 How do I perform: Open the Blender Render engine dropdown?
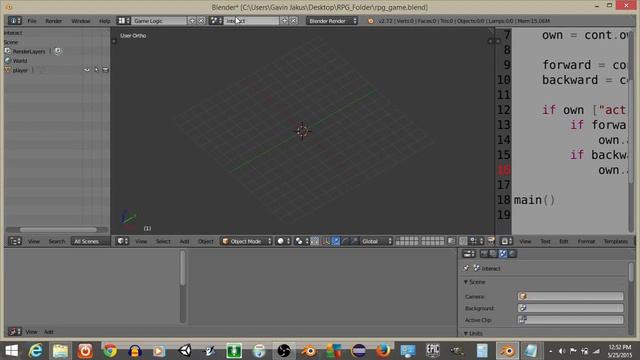(x=332, y=20)
